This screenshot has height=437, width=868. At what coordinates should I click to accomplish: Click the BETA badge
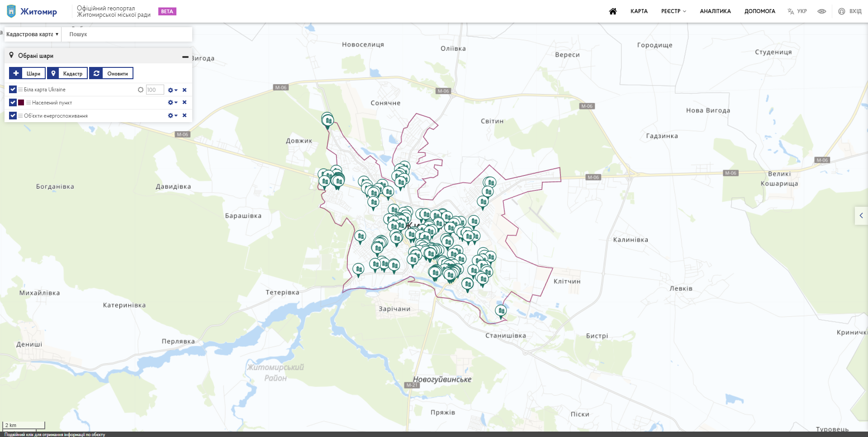(x=167, y=11)
